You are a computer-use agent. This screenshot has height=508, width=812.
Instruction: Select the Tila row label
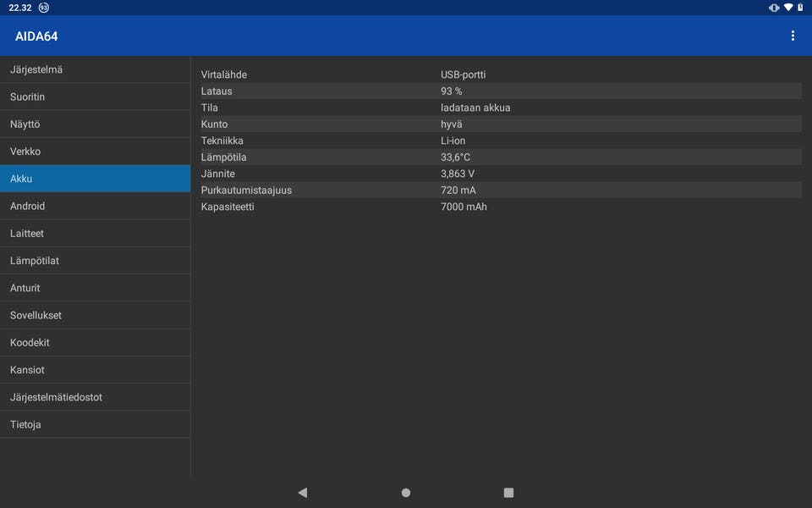click(209, 108)
